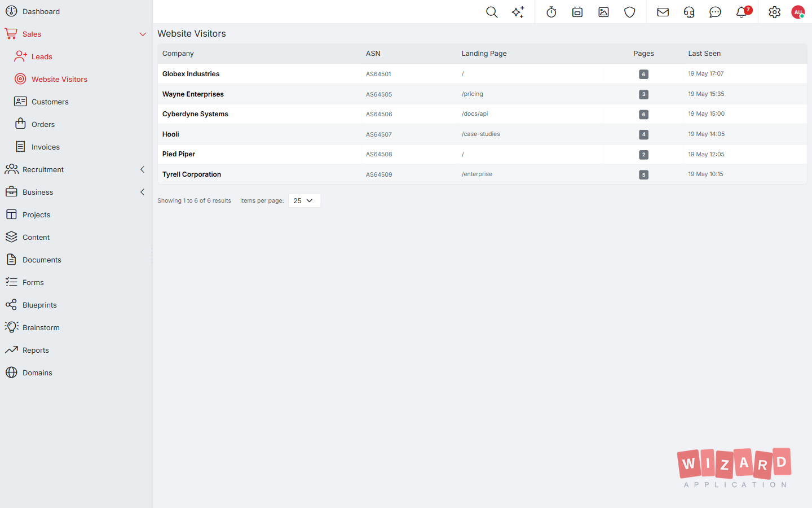Image resolution: width=812 pixels, height=508 pixels.
Task: Click the Recruitment people icon
Action: pyautogui.click(x=11, y=169)
